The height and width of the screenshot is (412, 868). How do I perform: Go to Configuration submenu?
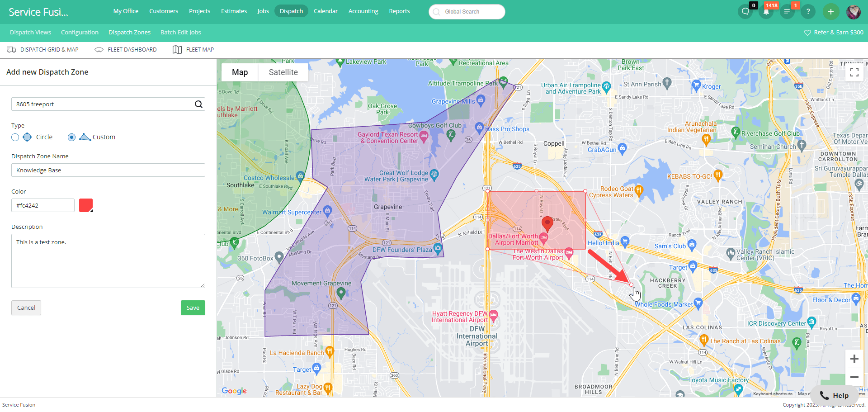80,33
